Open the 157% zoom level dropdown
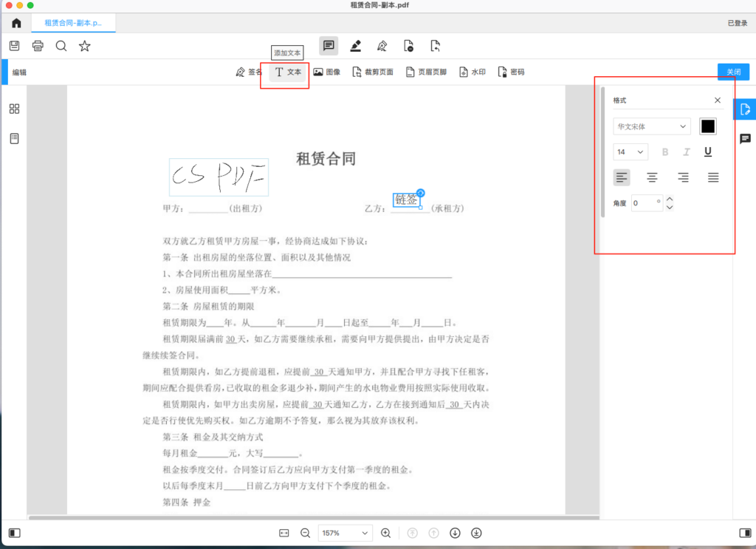The width and height of the screenshot is (756, 549). click(345, 533)
